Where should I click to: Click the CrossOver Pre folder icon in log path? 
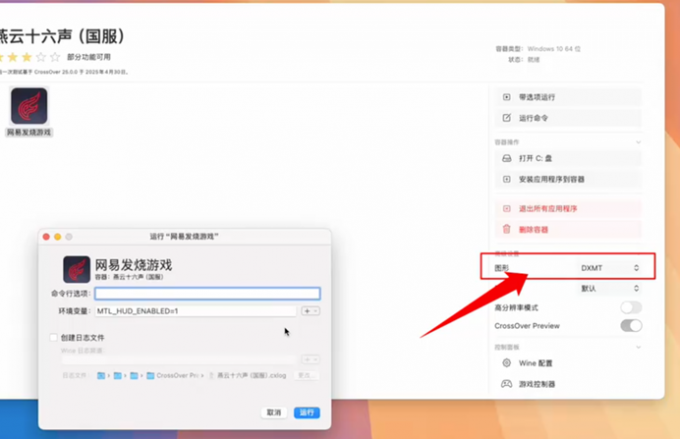[150, 376]
